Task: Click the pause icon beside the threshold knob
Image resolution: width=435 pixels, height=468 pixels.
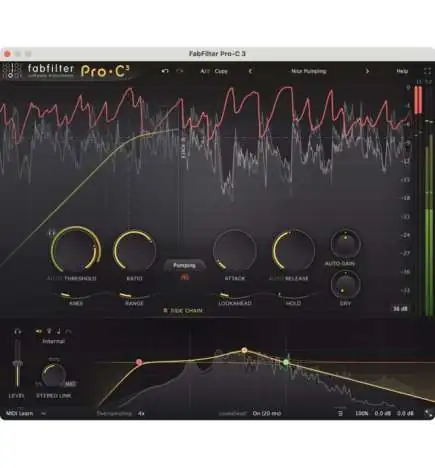Action: tap(51, 233)
